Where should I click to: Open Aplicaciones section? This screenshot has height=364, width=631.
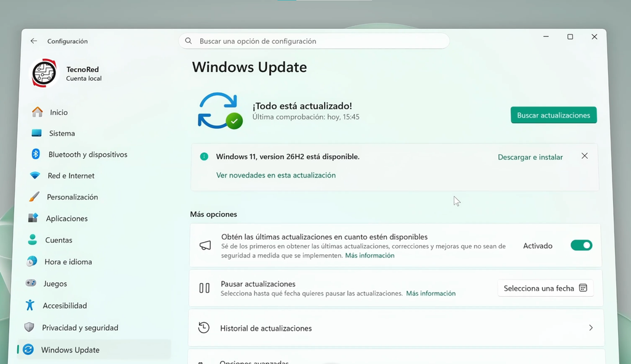tap(67, 219)
